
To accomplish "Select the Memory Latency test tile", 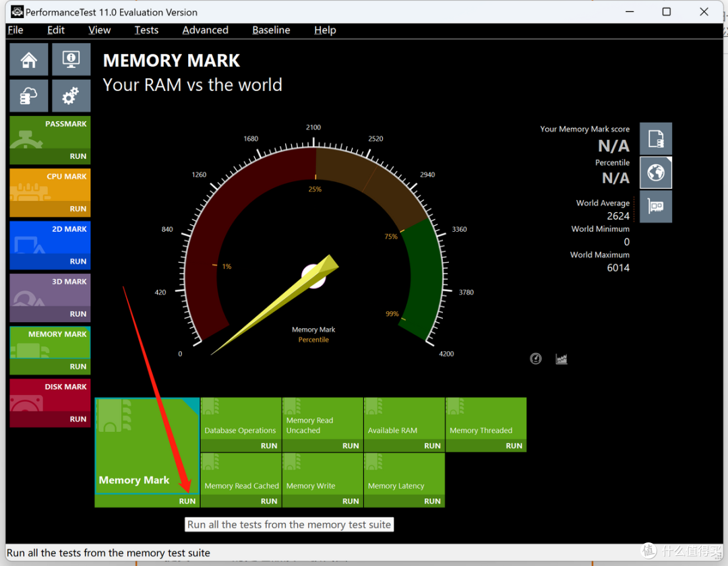I will click(x=404, y=474).
